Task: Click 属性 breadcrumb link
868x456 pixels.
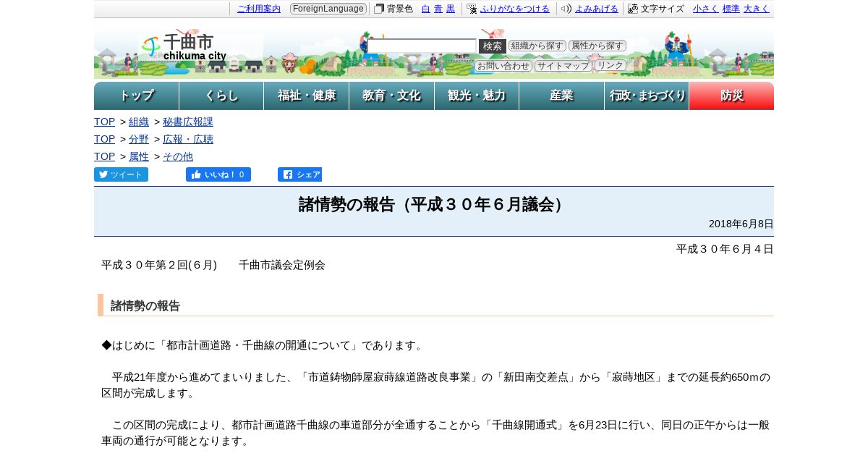Action: click(139, 156)
